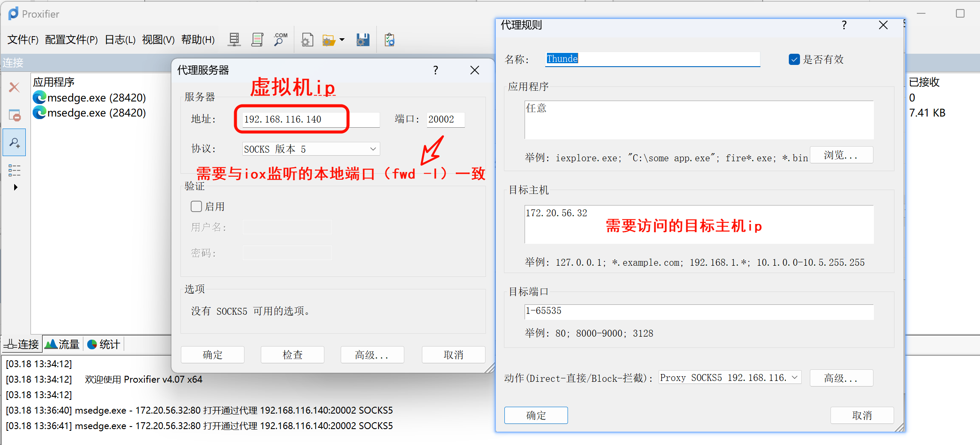The image size is (980, 445).
Task: Expand the sidebar triangle arrow
Action: pyautogui.click(x=15, y=187)
